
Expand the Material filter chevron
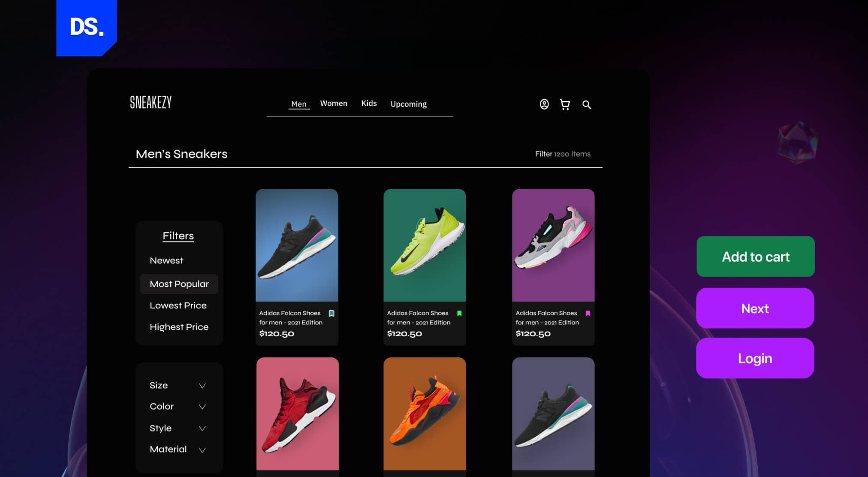202,450
